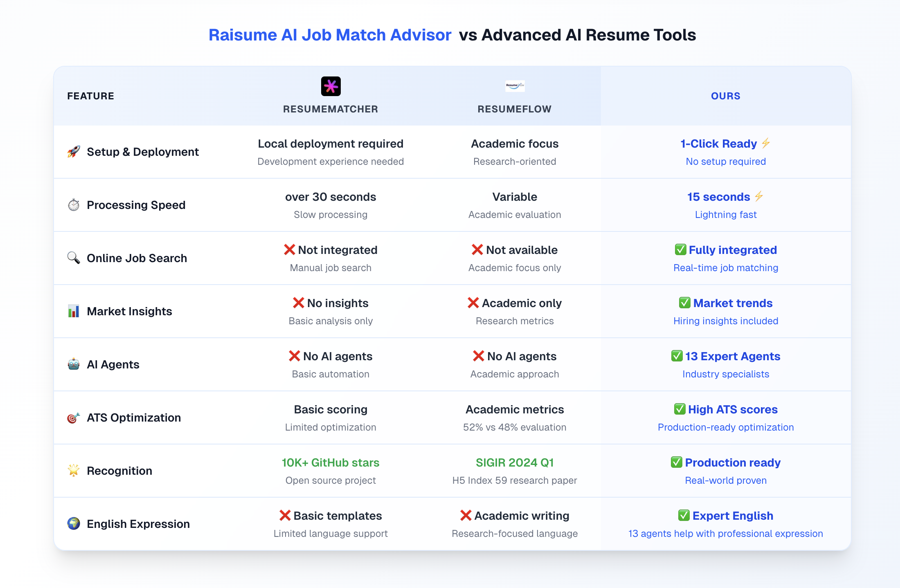Image resolution: width=900 pixels, height=588 pixels.
Task: Click the green check before 13 Expert Agents
Action: 677,356
